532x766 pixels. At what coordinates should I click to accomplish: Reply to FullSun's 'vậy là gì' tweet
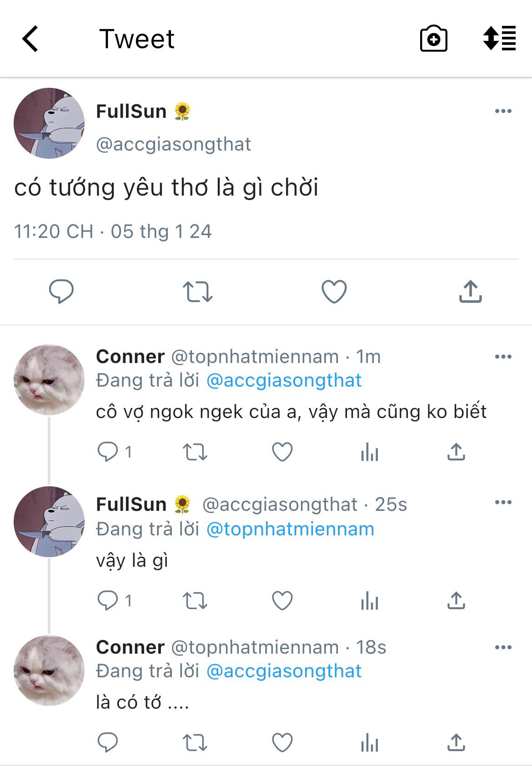tap(108, 601)
